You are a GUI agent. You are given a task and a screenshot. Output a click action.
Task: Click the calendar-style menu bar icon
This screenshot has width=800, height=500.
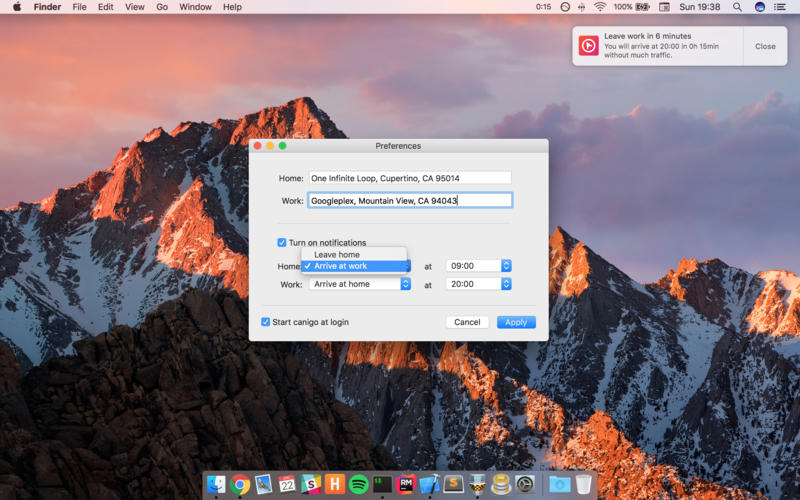click(664, 7)
